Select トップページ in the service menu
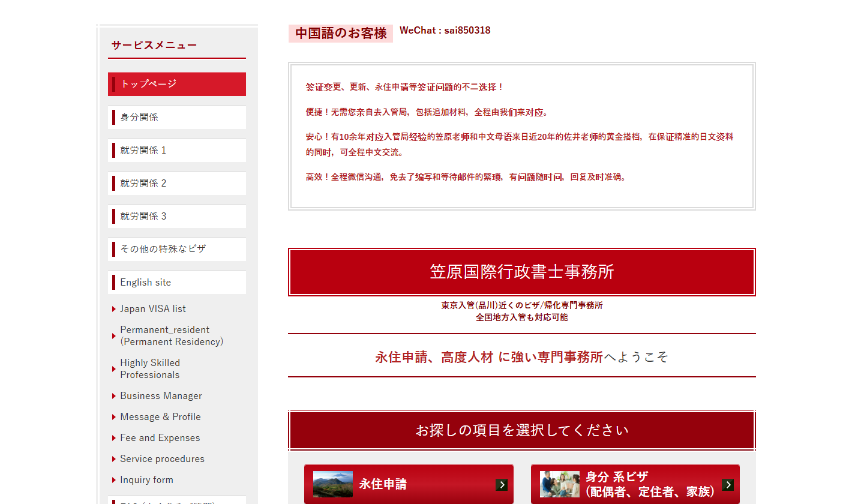 click(x=176, y=84)
